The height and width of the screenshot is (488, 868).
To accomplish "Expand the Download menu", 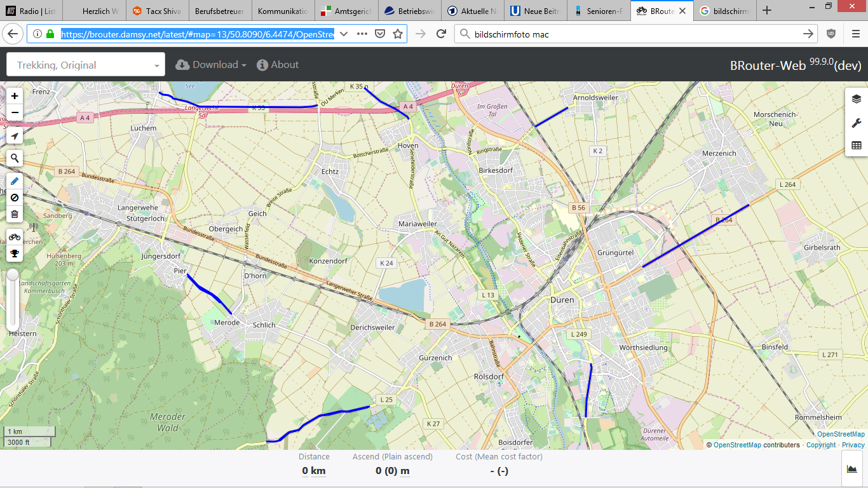I will pyautogui.click(x=211, y=65).
